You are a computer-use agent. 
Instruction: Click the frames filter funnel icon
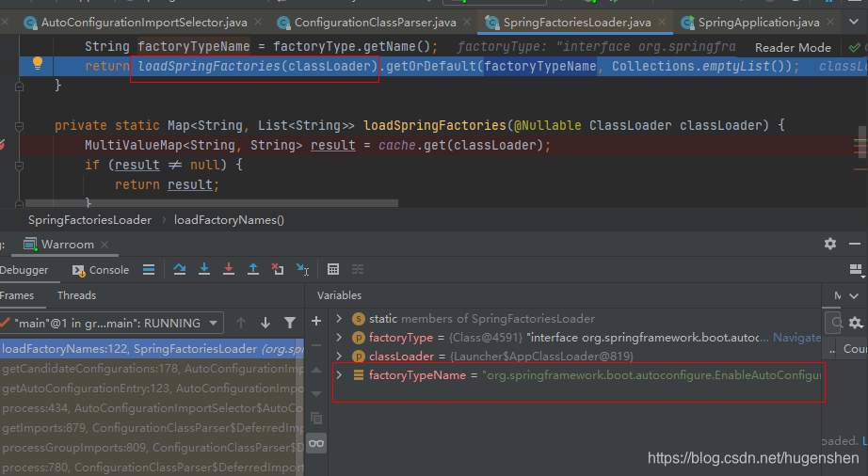[290, 323]
